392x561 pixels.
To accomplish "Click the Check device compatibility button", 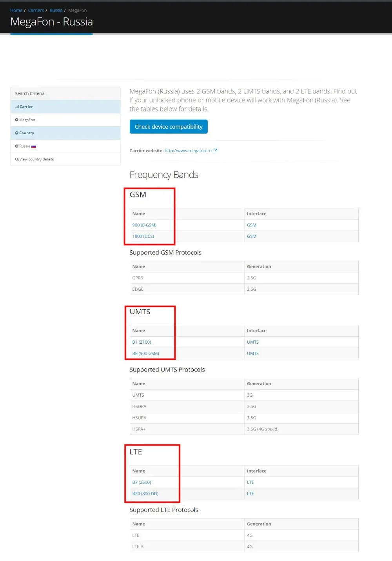I will pyautogui.click(x=169, y=127).
